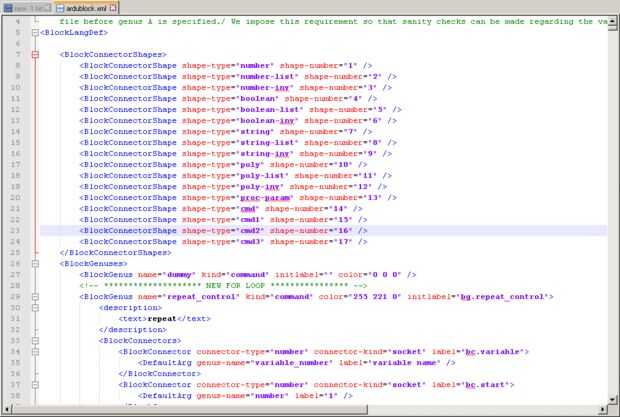This screenshot has width=620, height=417.
Task: Click the color "255 221 0" value
Action: 374,297
